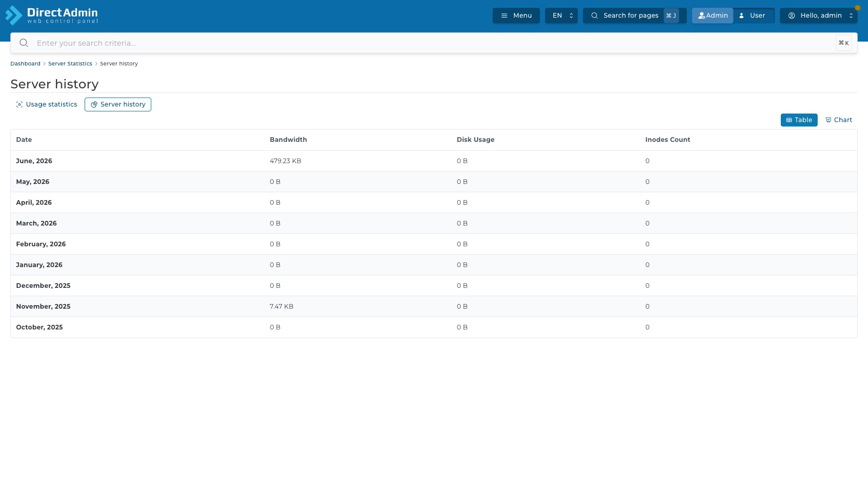Click the Chart view icon
This screenshot has height=489, width=868.
point(829,120)
